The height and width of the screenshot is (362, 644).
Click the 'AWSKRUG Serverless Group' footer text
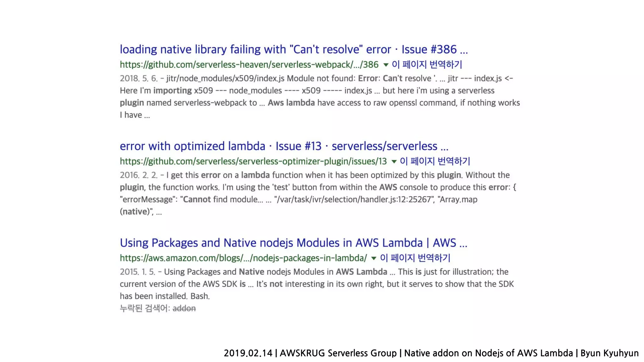point(338,353)
